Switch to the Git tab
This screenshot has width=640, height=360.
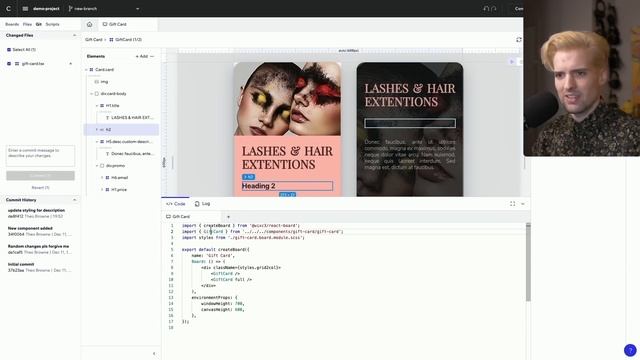point(39,24)
